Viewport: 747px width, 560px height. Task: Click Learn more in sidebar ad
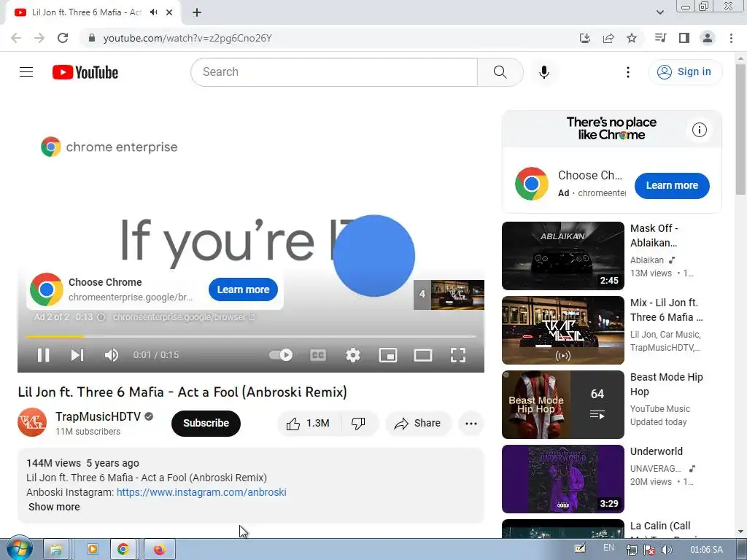(672, 186)
